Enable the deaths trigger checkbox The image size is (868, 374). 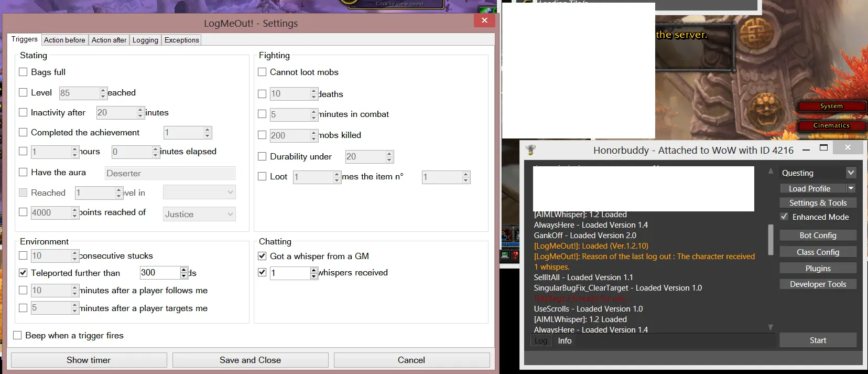[262, 94]
